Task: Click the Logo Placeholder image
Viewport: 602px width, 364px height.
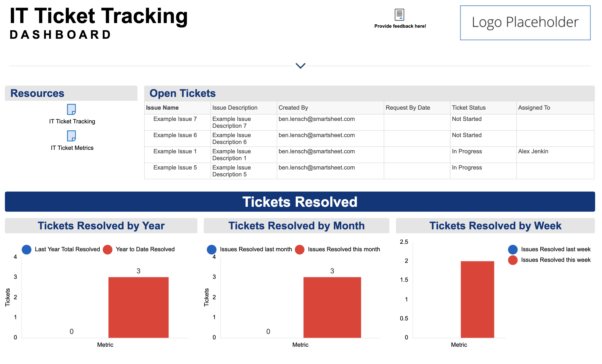Action: click(x=525, y=23)
